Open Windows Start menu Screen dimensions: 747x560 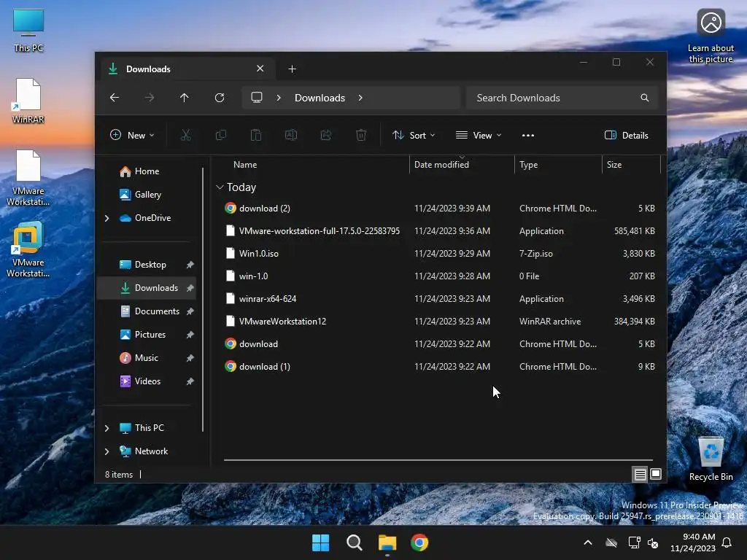click(x=321, y=542)
